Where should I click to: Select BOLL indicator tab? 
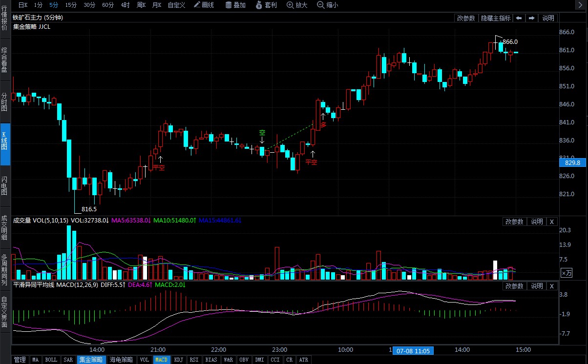coord(51,360)
